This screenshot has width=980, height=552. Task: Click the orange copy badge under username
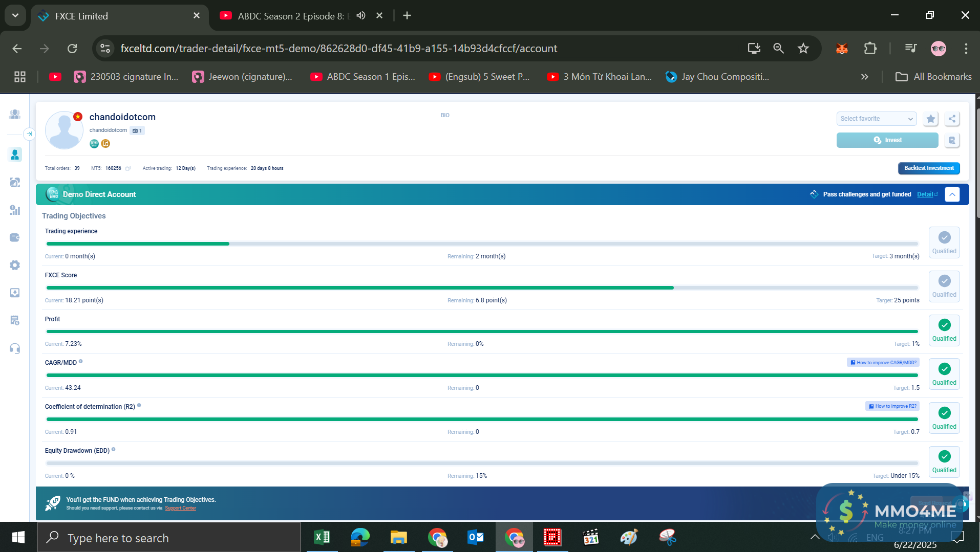point(105,144)
